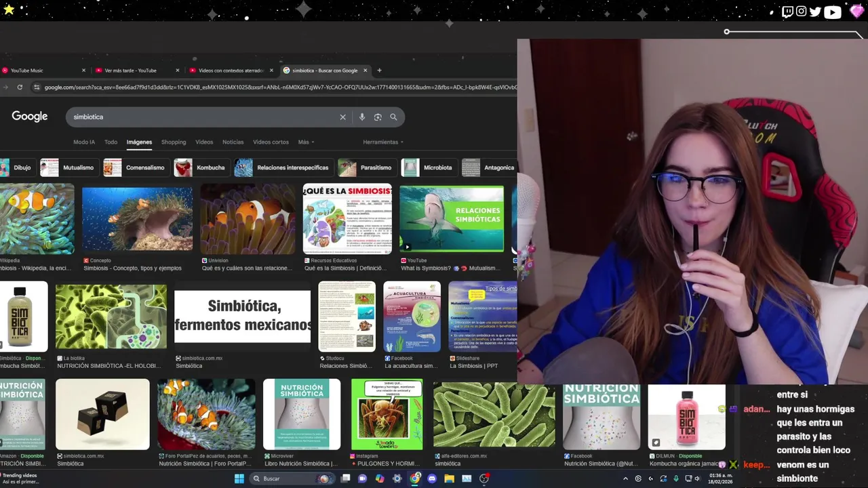This screenshot has height=488, width=868.
Task: Open Google Lens image search icon
Action: [x=378, y=117]
